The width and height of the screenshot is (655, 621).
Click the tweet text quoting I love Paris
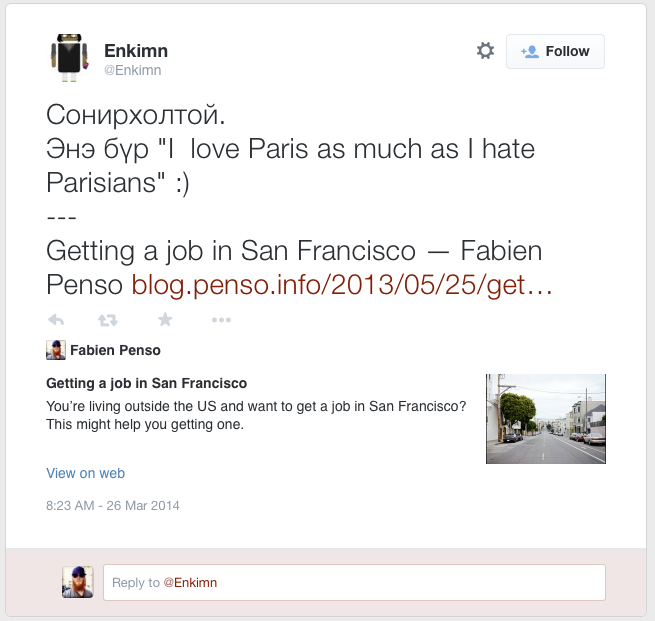pyautogui.click(x=290, y=166)
